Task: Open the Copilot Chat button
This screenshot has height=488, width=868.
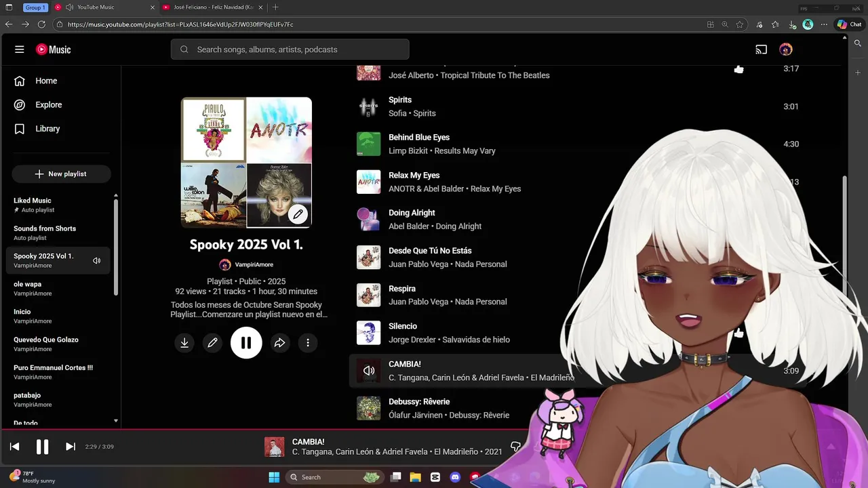Action: coord(849,24)
